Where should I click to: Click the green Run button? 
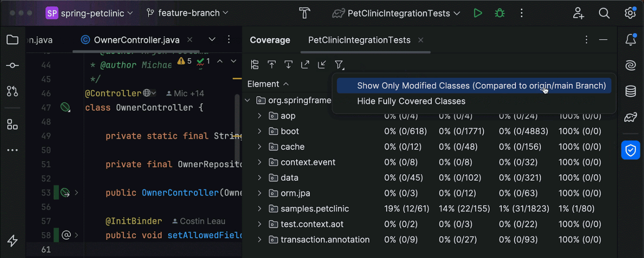coord(478,13)
